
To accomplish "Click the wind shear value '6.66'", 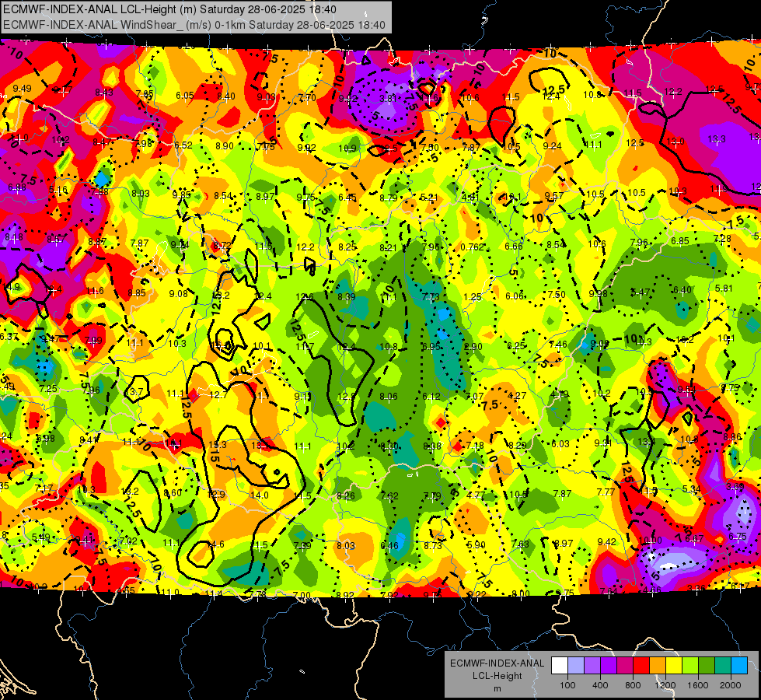I will [514, 247].
